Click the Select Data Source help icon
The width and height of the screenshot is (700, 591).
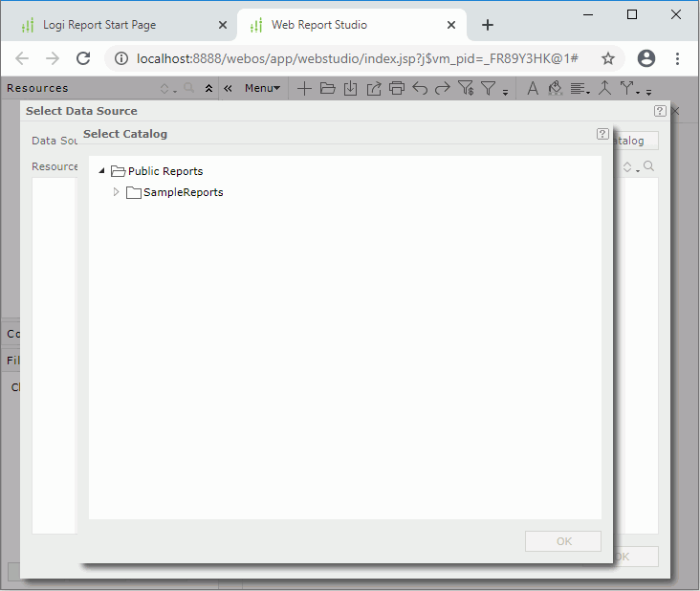(660, 111)
